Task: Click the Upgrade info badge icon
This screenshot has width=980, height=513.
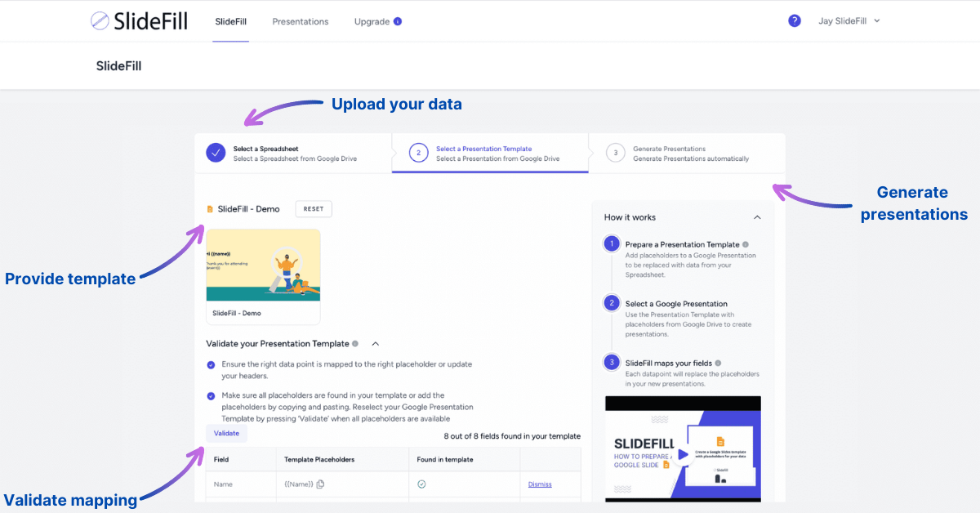Action: coord(398,22)
